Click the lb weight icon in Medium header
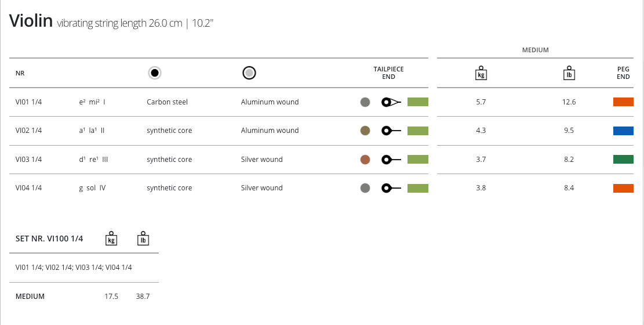Image resolution: width=644 pixels, height=325 pixels. tap(569, 73)
